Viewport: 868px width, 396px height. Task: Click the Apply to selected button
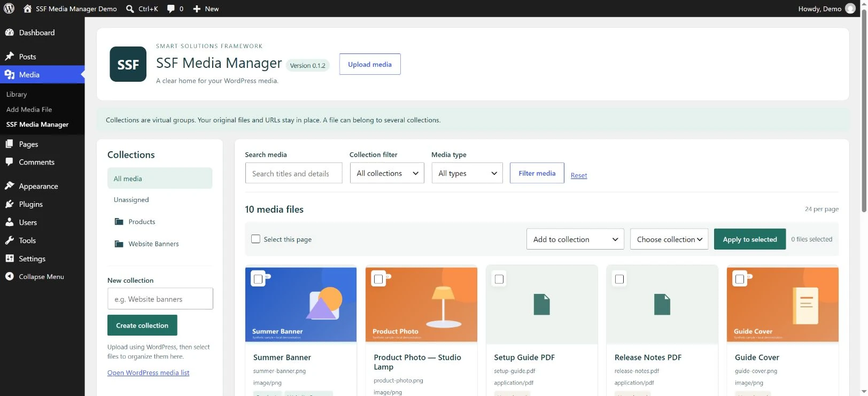[750, 239]
